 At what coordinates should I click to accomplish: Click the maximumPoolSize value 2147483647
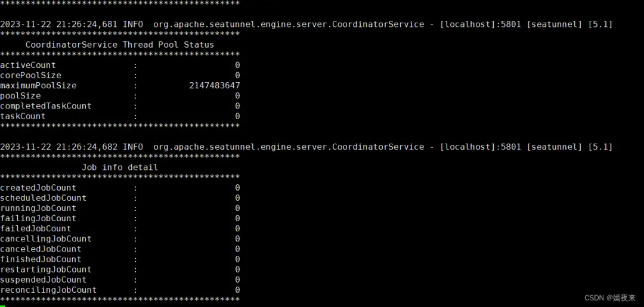click(215, 86)
